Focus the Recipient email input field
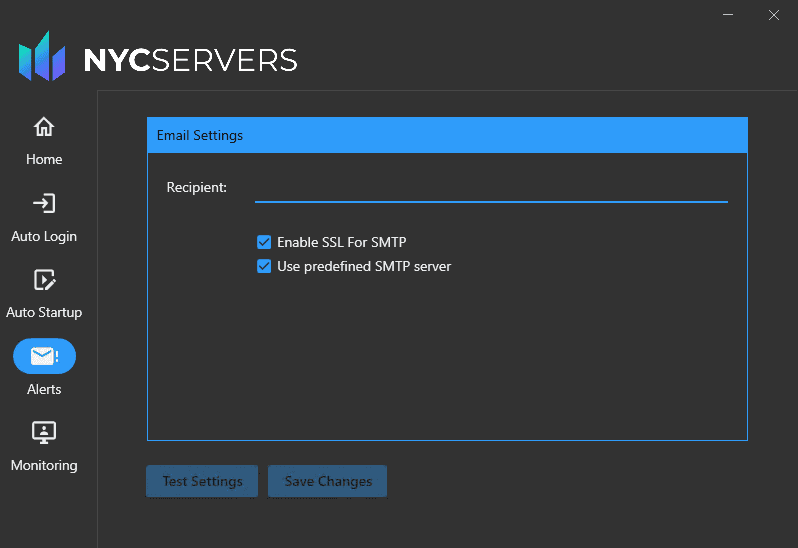This screenshot has width=798, height=548. click(x=490, y=188)
